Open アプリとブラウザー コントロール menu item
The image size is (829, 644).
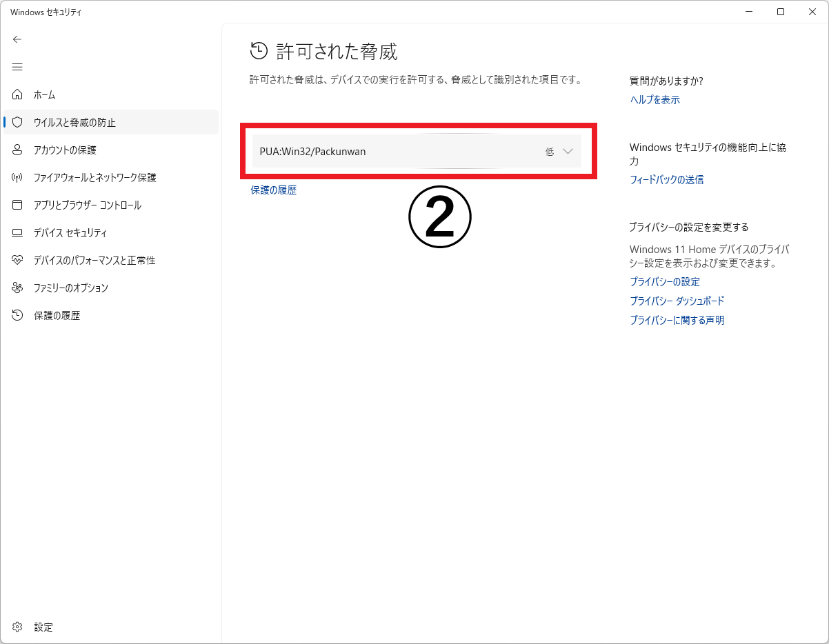tap(87, 205)
